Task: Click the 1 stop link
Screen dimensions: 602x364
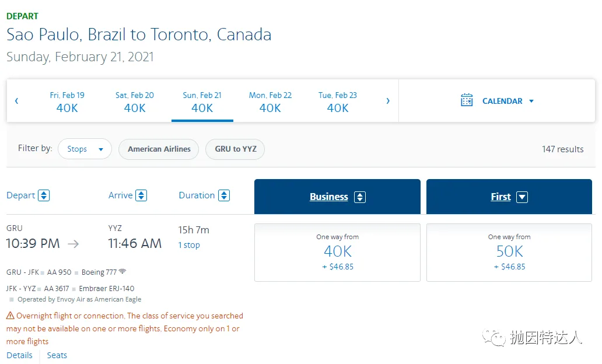Action: 189,245
